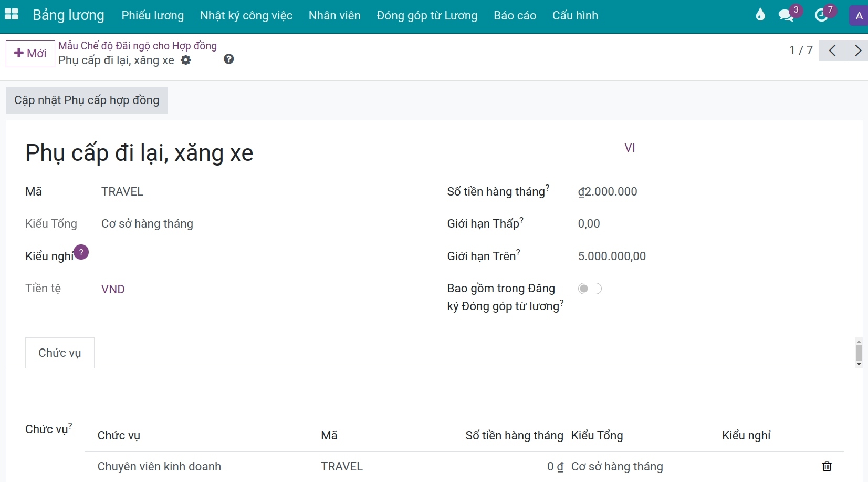
Task: Open the Chuyên viên kinh doanh row
Action: 159,467
